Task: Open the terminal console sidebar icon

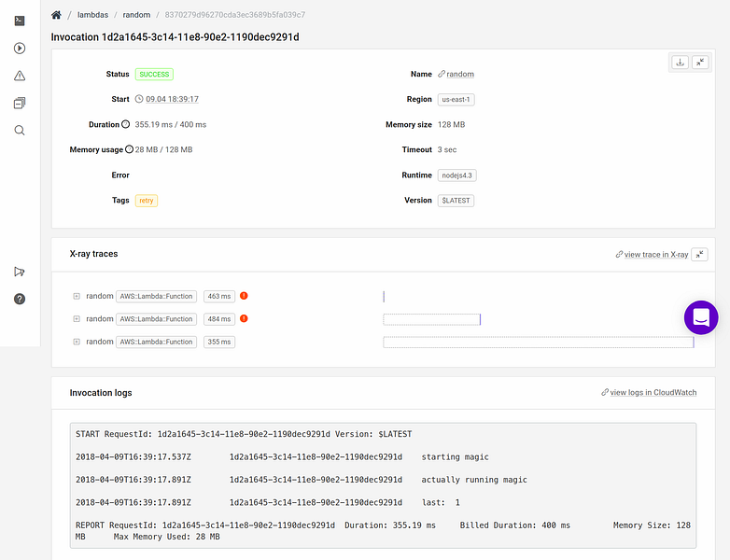Action: (20, 21)
